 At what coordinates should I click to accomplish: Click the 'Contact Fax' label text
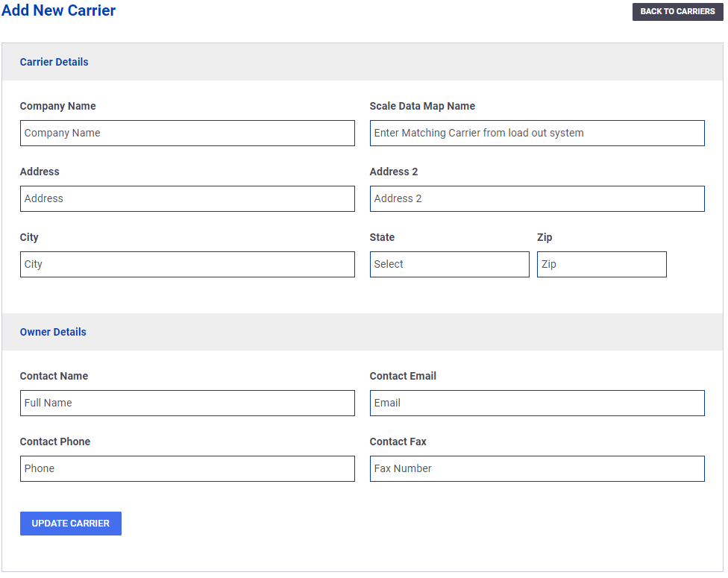[398, 442]
